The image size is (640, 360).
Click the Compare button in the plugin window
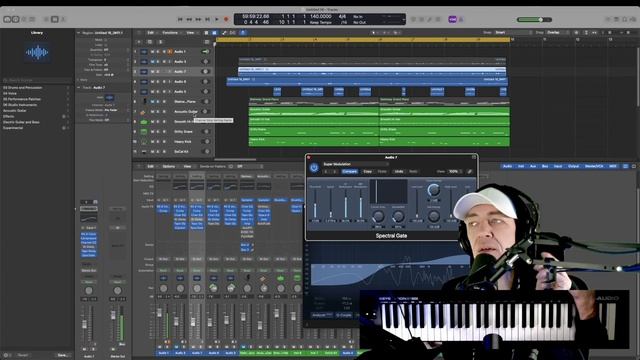pyautogui.click(x=349, y=171)
